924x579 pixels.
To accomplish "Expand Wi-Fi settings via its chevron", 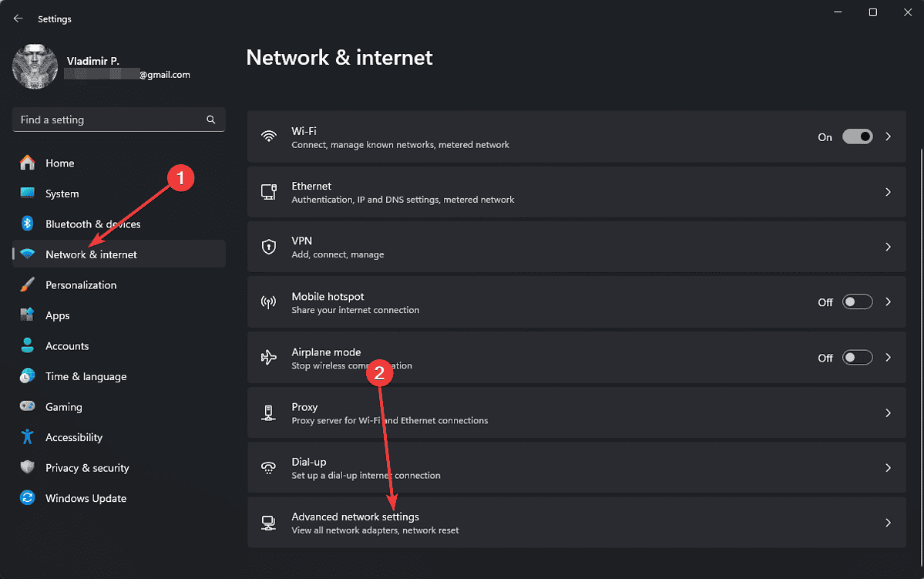I will 888,136.
